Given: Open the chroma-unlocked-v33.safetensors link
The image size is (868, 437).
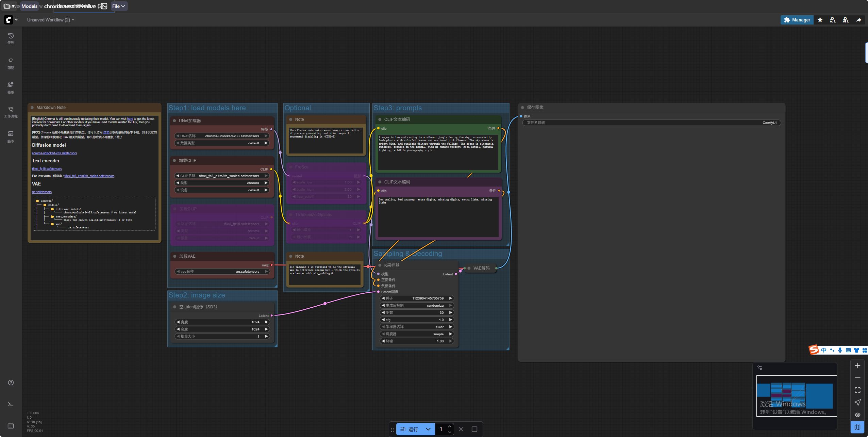Looking at the screenshot, I should (x=54, y=153).
